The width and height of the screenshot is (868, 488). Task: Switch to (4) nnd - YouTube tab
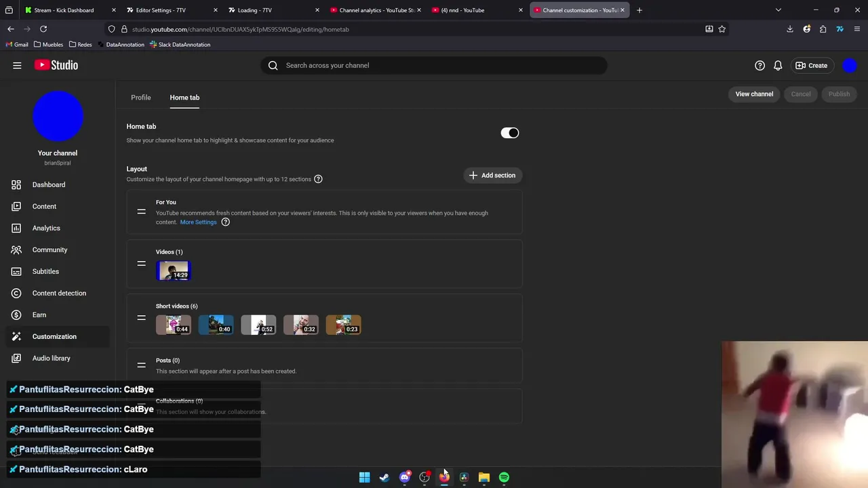[x=477, y=10]
